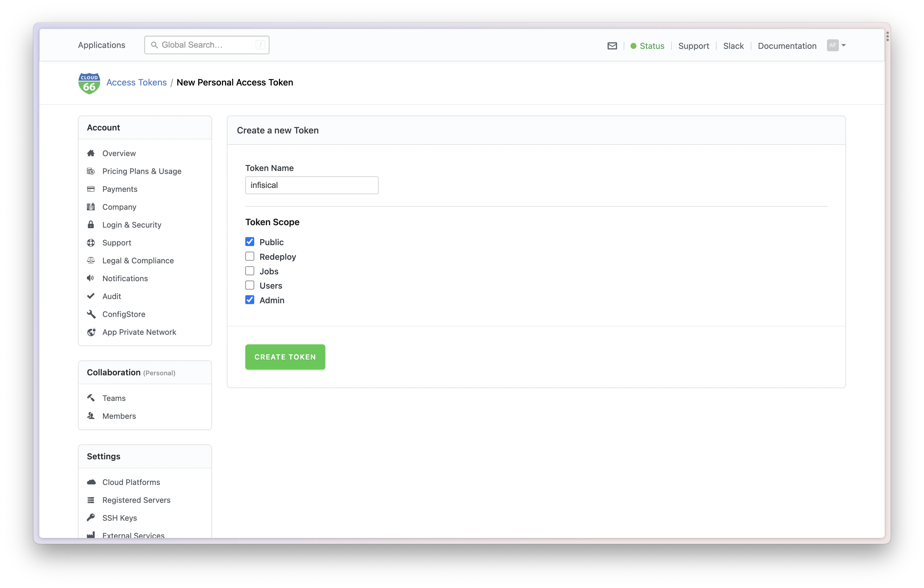This screenshot has height=588, width=924.
Task: Click the Cloud 66 logo
Action: point(89,83)
